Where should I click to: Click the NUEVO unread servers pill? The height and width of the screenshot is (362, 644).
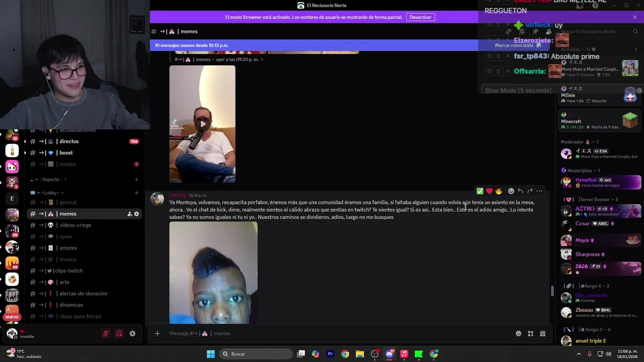click(x=12, y=317)
